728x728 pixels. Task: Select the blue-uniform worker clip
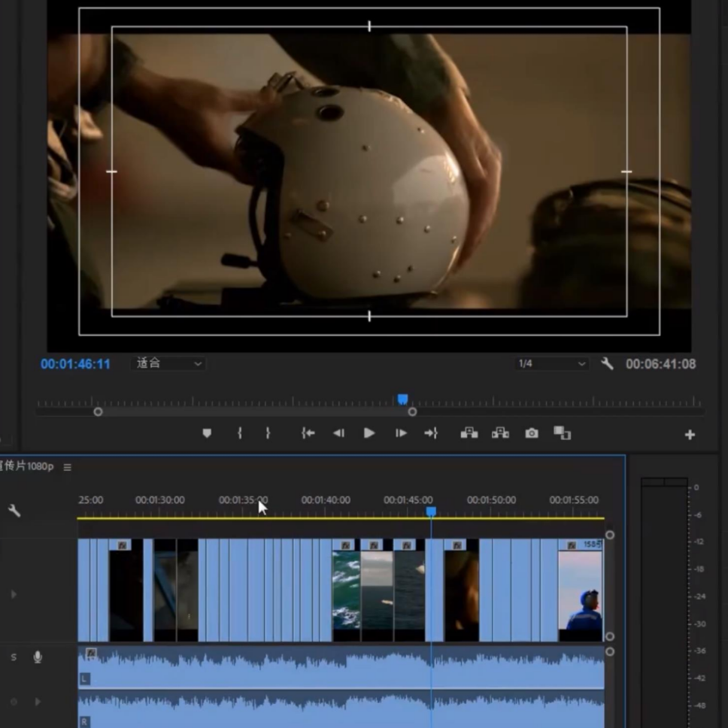(x=581, y=590)
